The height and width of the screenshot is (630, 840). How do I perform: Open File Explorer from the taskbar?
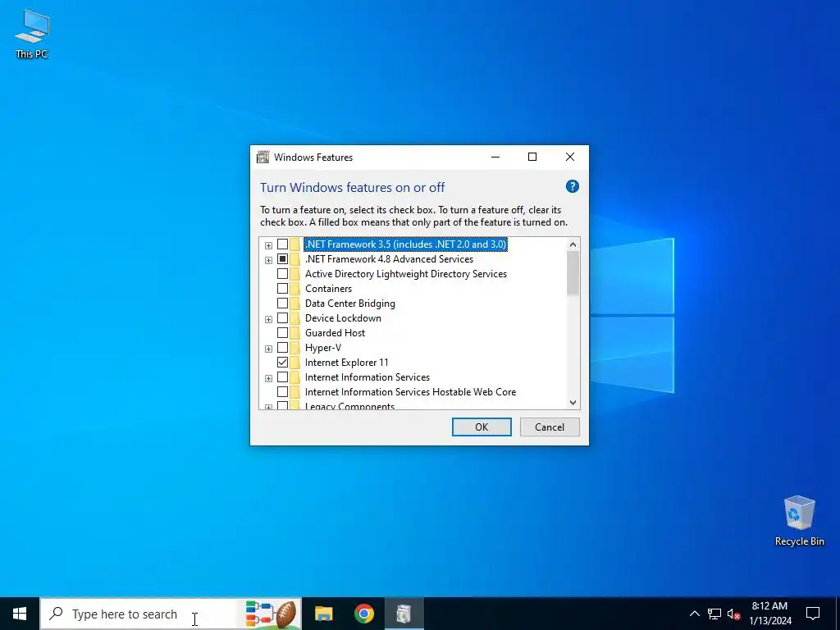tap(323, 614)
